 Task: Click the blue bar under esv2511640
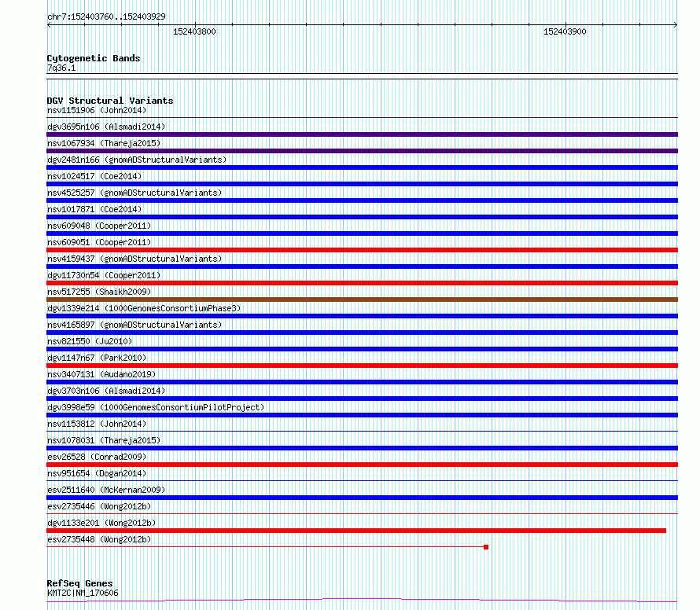[362, 498]
